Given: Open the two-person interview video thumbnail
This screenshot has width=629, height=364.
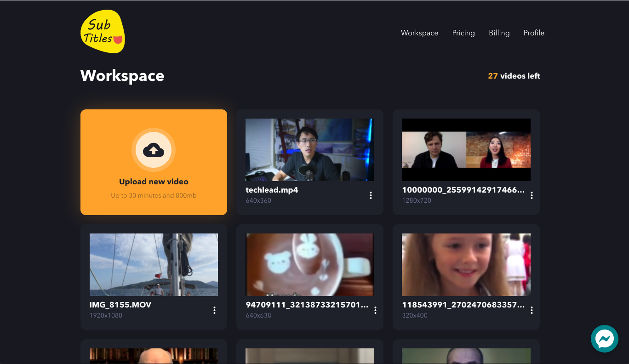Looking at the screenshot, I should pos(466,150).
